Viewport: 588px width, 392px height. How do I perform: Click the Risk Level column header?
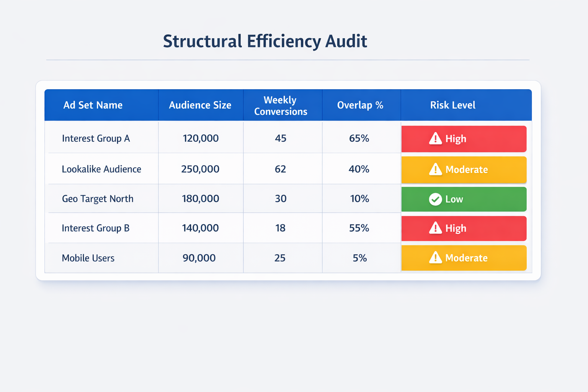tap(453, 105)
